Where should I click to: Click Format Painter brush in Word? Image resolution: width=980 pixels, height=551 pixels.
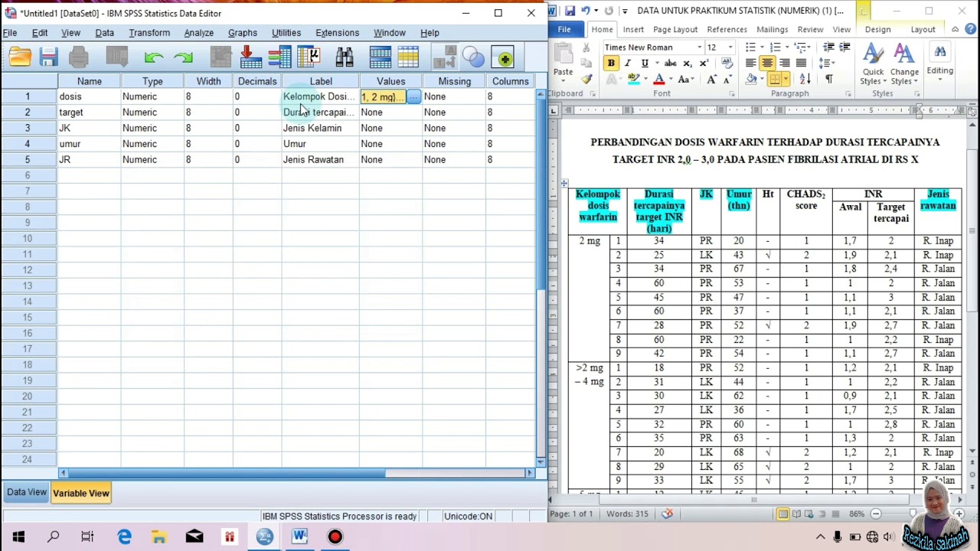586,79
